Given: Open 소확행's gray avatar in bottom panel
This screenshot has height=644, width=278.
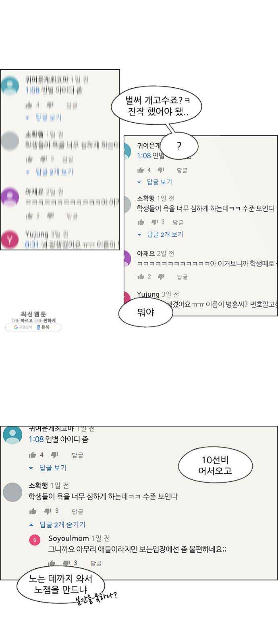Looking at the screenshot, I should pyautogui.click(x=12, y=492).
